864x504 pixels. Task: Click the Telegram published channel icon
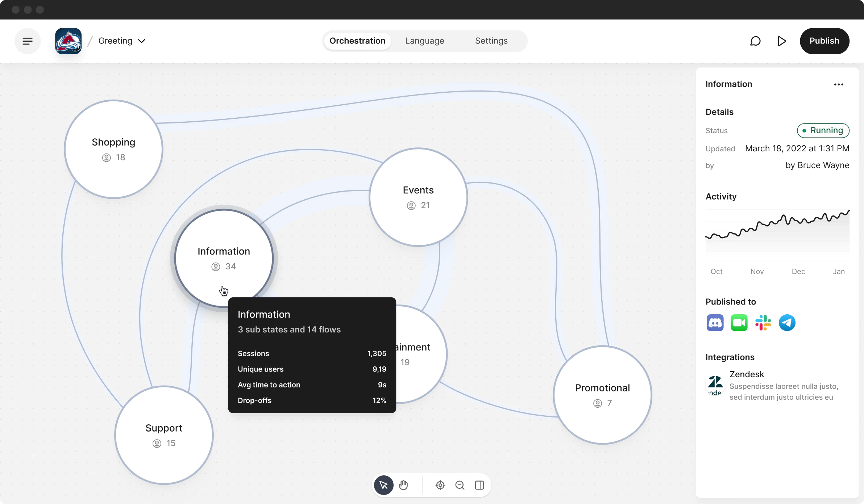click(x=787, y=323)
